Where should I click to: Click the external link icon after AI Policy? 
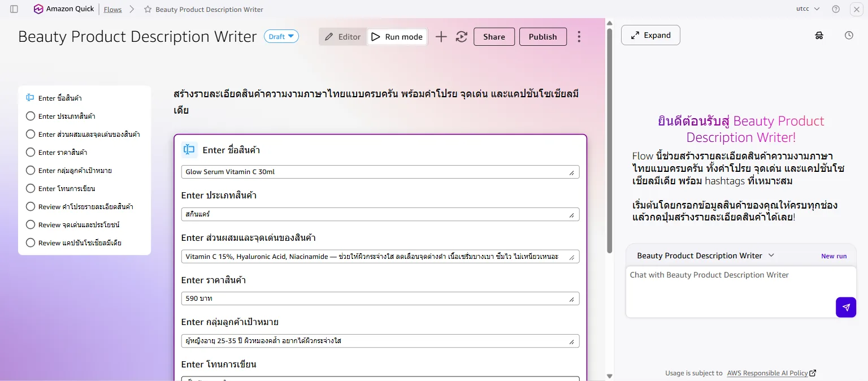coord(813,373)
